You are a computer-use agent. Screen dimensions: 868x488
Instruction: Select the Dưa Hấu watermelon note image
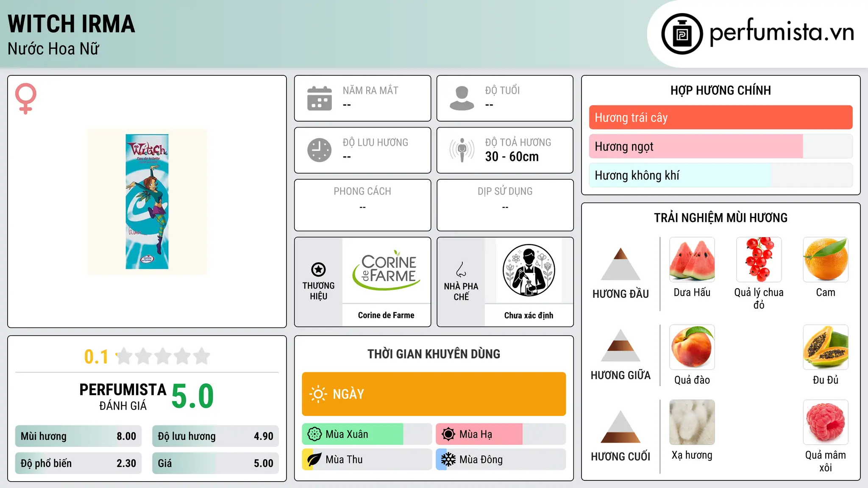(x=692, y=260)
